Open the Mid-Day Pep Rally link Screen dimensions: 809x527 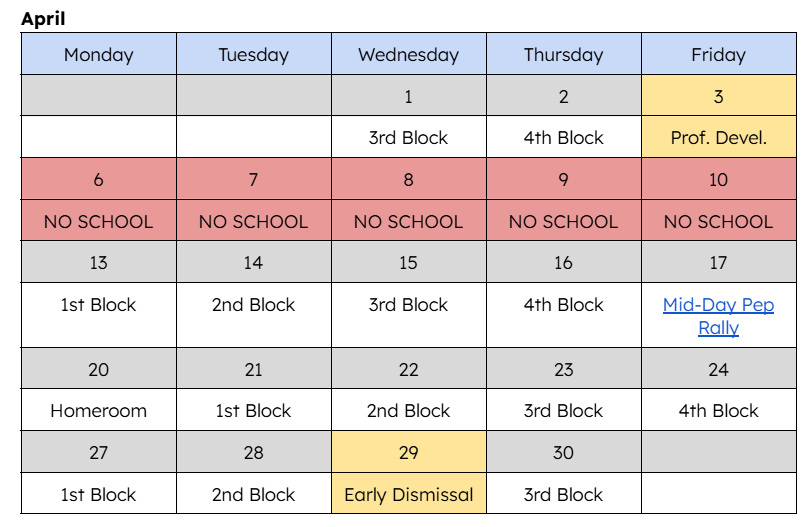pyautogui.click(x=718, y=305)
